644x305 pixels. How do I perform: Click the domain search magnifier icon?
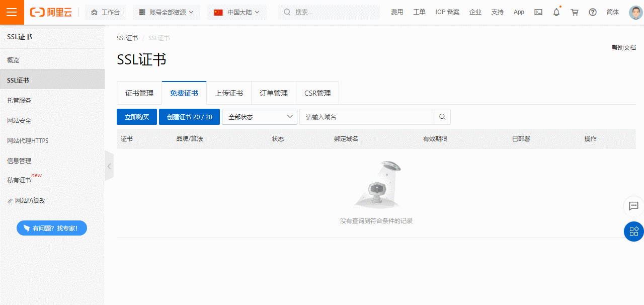point(442,116)
